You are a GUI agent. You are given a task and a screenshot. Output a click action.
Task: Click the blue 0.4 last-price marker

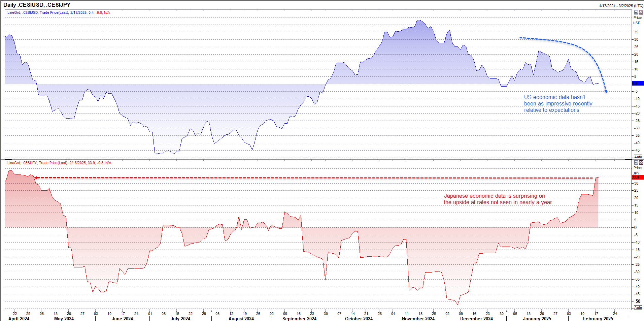tap(638, 83)
